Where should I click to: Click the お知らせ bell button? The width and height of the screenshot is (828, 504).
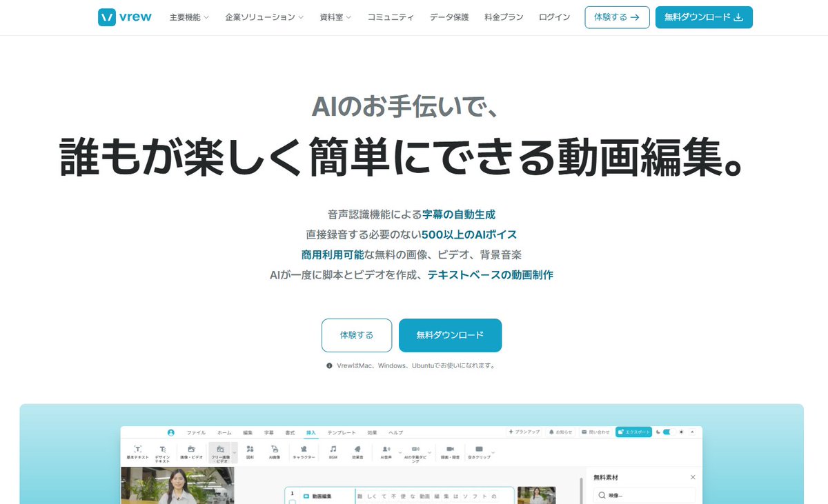click(562, 432)
